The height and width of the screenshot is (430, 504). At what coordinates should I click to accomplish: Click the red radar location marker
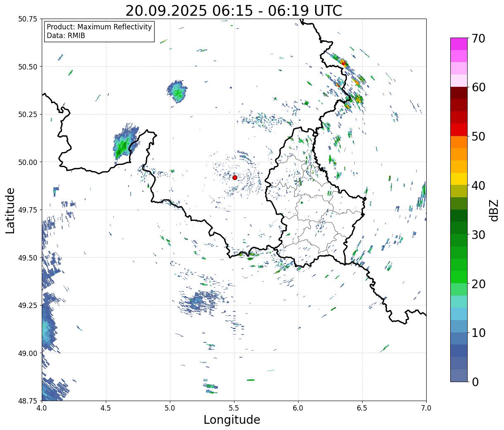[x=235, y=177]
